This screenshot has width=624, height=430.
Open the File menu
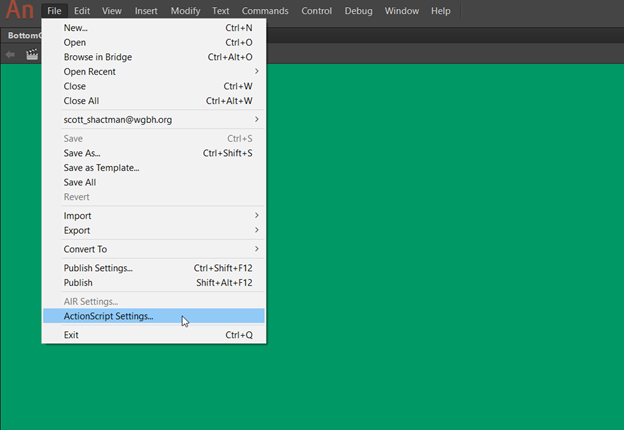[54, 11]
